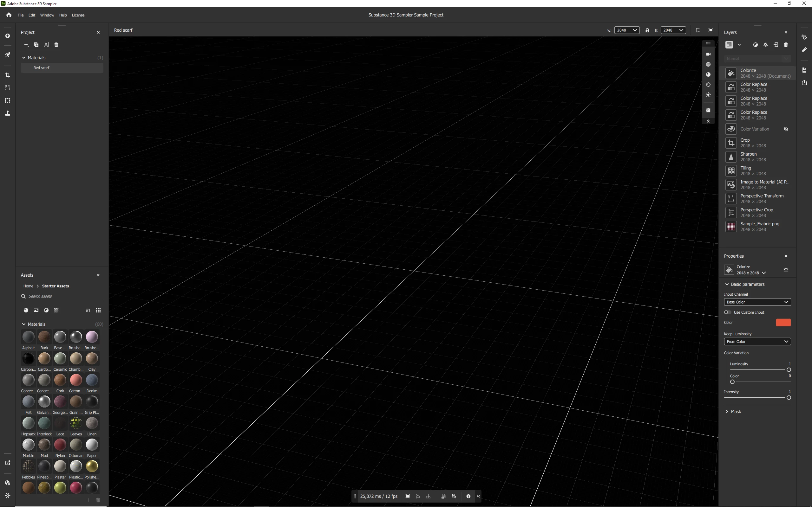Open the orange Color swatch
The image size is (812, 507).
pos(783,323)
